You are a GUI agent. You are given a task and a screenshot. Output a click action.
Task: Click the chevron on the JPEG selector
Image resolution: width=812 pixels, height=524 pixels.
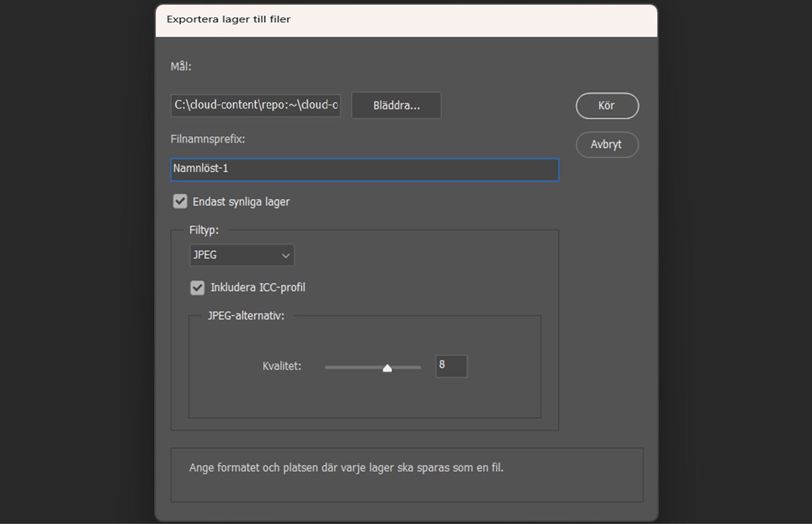(285, 255)
